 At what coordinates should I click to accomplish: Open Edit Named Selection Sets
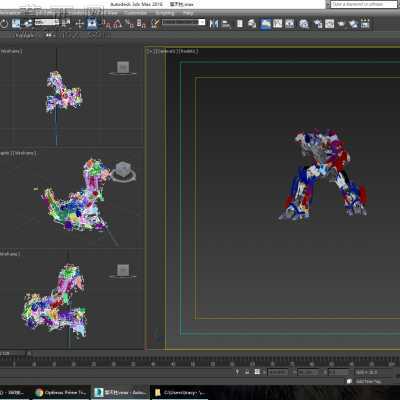pos(155,24)
